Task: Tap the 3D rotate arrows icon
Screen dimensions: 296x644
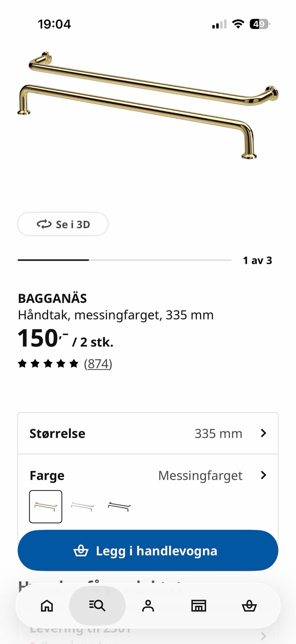Action: 44,224
